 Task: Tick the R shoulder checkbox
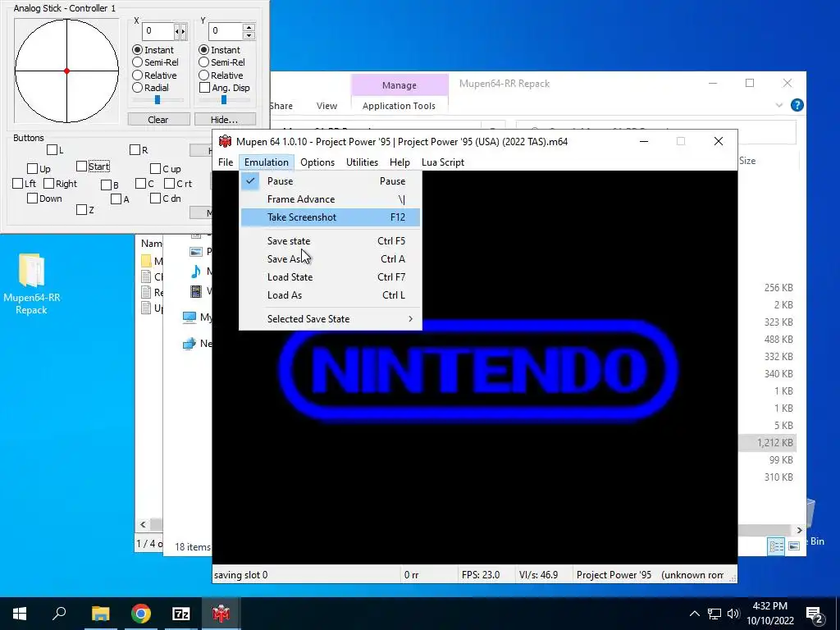coord(135,149)
